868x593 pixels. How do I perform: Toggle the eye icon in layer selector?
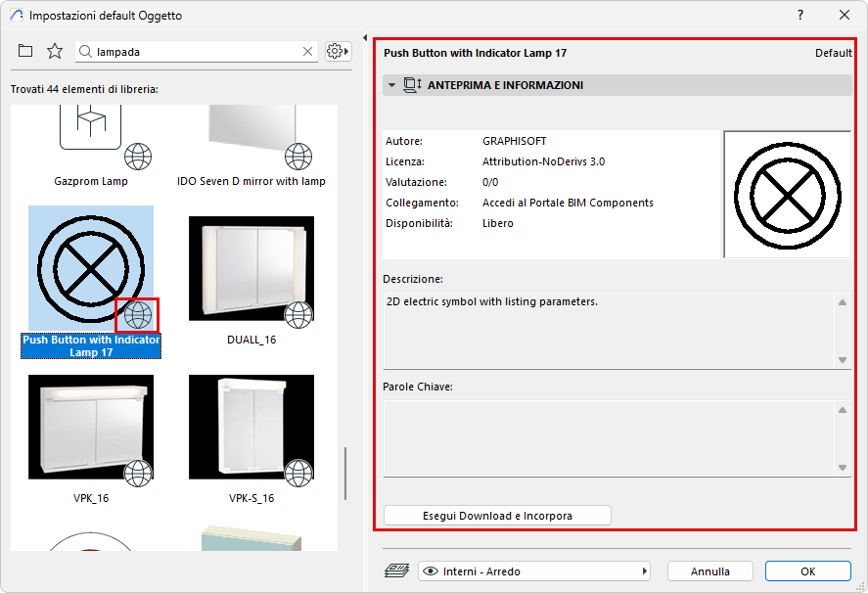pyautogui.click(x=431, y=571)
